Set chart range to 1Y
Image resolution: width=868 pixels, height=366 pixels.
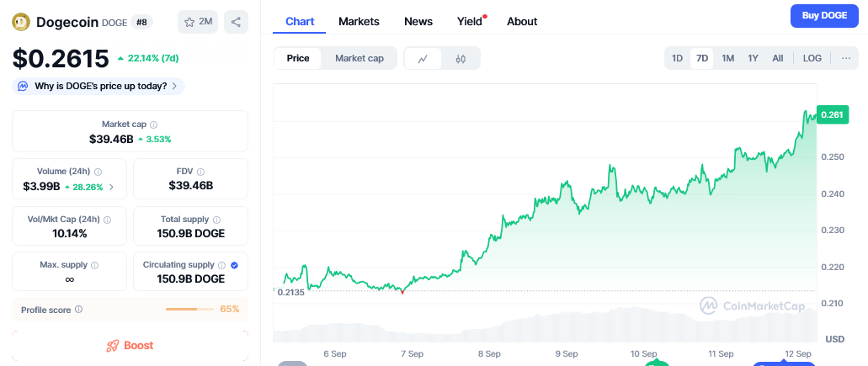tap(753, 58)
